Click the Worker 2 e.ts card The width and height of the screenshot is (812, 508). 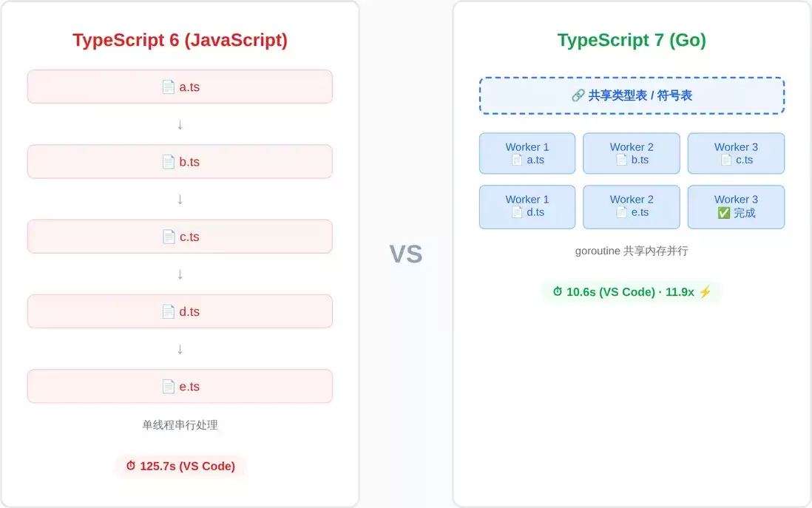632,207
